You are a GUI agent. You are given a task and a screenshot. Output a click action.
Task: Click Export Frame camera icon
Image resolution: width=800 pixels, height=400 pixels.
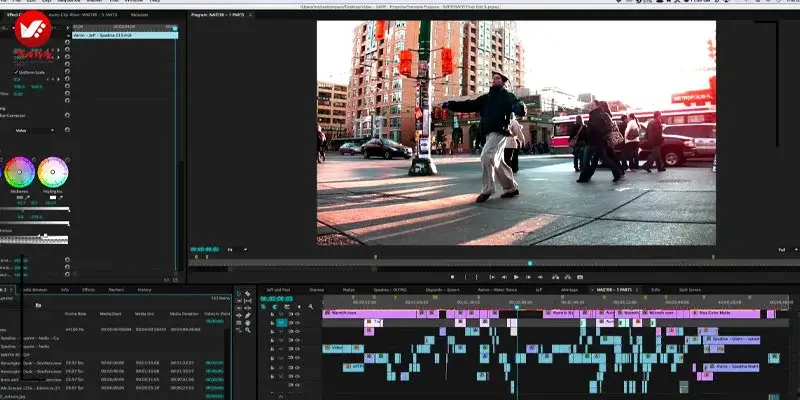(x=580, y=277)
